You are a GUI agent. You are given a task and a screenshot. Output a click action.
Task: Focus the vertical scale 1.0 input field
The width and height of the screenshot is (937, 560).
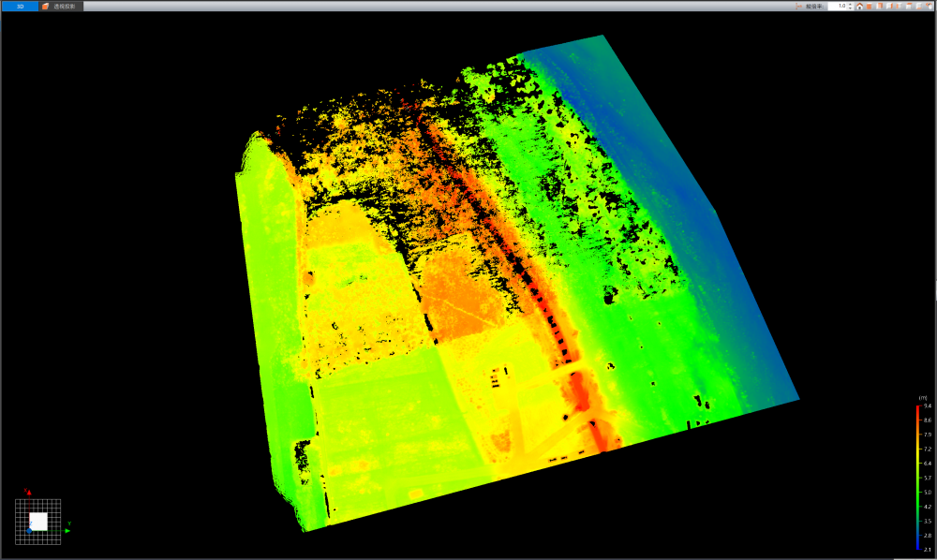coord(838,6)
